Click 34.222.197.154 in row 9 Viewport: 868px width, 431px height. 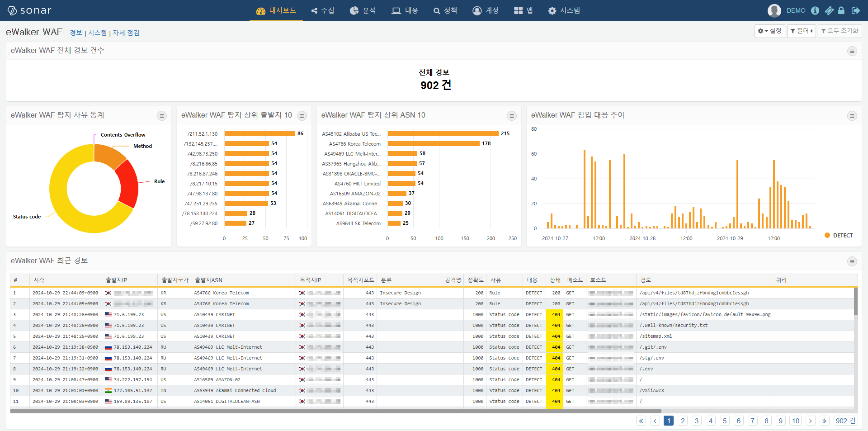pyautogui.click(x=133, y=379)
